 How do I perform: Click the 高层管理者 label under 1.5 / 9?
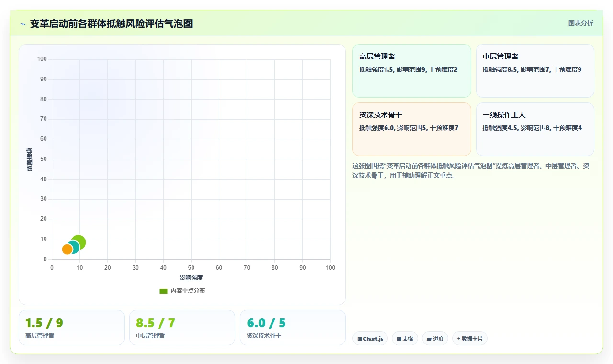click(x=40, y=336)
